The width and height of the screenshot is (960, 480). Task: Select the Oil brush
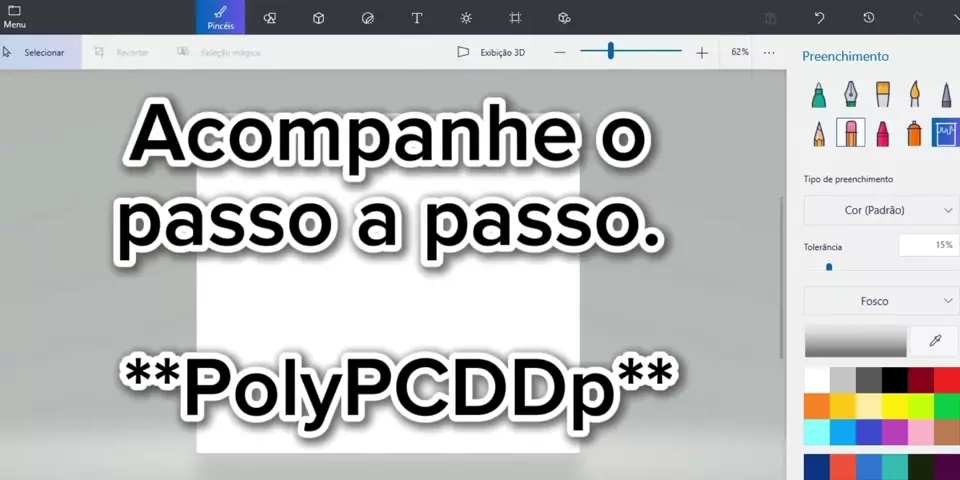[x=882, y=95]
